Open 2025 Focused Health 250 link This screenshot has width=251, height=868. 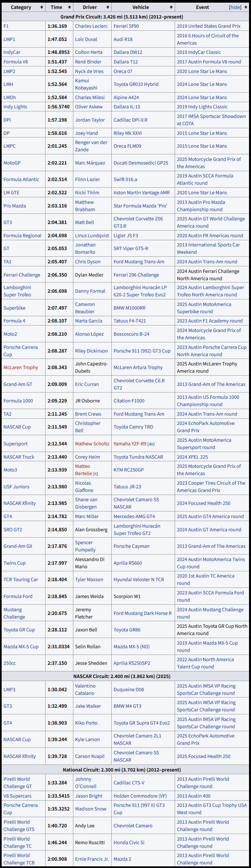point(203,756)
